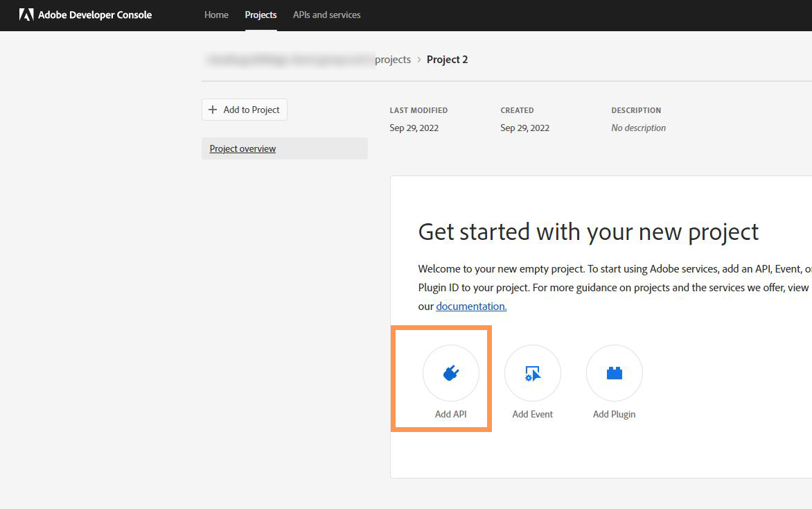Go to the Home tab
This screenshot has height=509, width=812.
click(216, 15)
